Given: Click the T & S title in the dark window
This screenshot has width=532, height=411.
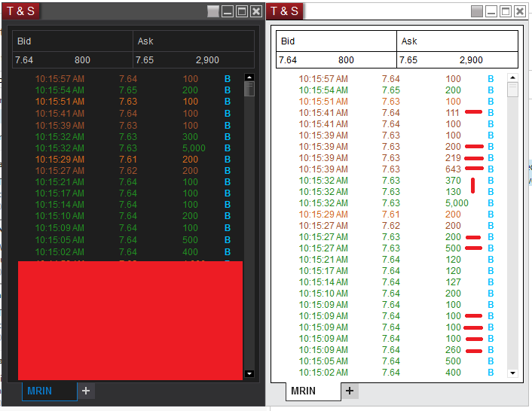Looking at the screenshot, I should tap(20, 11).
